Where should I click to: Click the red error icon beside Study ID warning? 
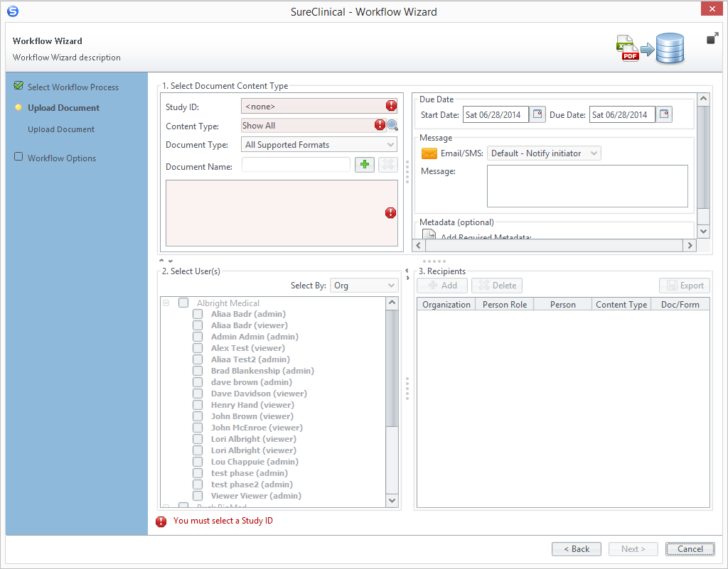click(x=161, y=521)
